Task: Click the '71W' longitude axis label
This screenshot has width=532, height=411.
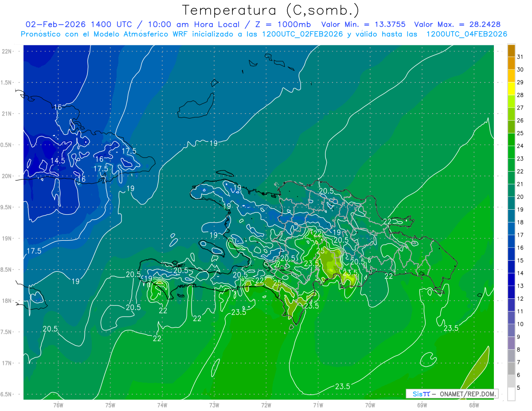Action: [318, 405]
